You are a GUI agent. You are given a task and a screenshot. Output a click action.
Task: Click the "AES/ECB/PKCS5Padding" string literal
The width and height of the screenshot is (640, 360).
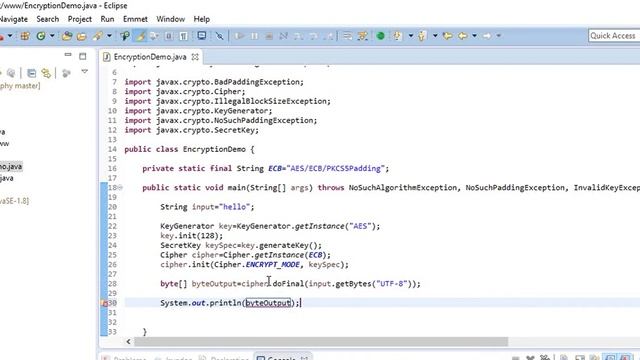(x=336, y=168)
